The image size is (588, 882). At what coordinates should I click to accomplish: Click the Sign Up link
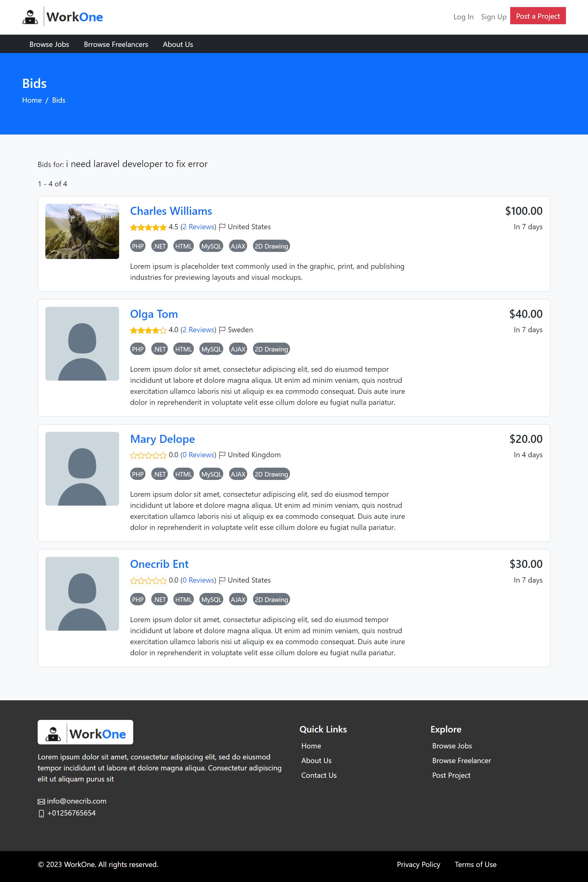coord(493,17)
